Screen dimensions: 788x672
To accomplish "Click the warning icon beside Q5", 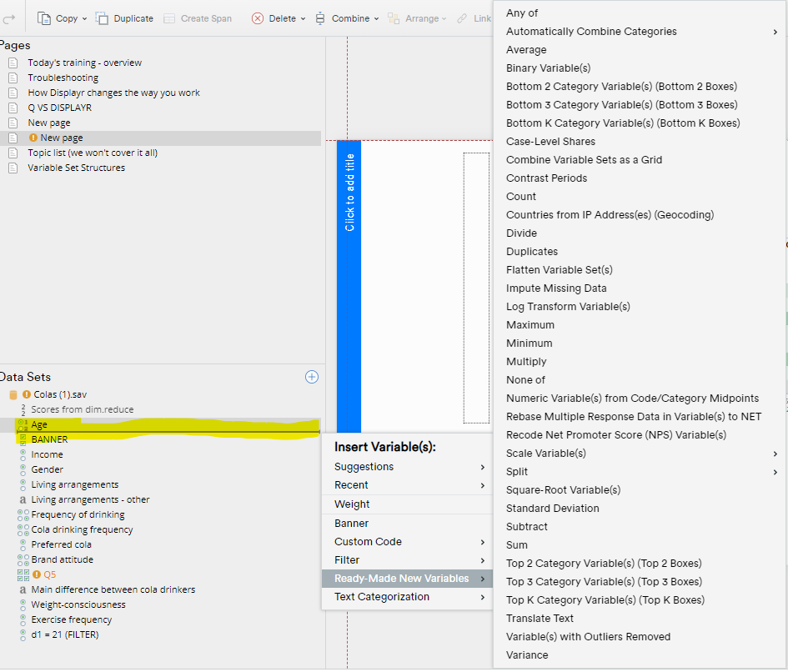I will (x=37, y=574).
